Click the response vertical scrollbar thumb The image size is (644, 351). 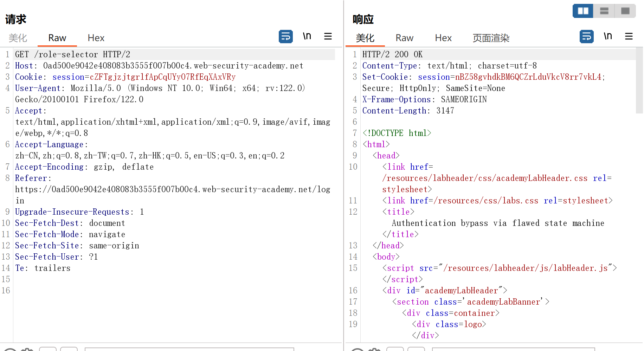click(639, 81)
